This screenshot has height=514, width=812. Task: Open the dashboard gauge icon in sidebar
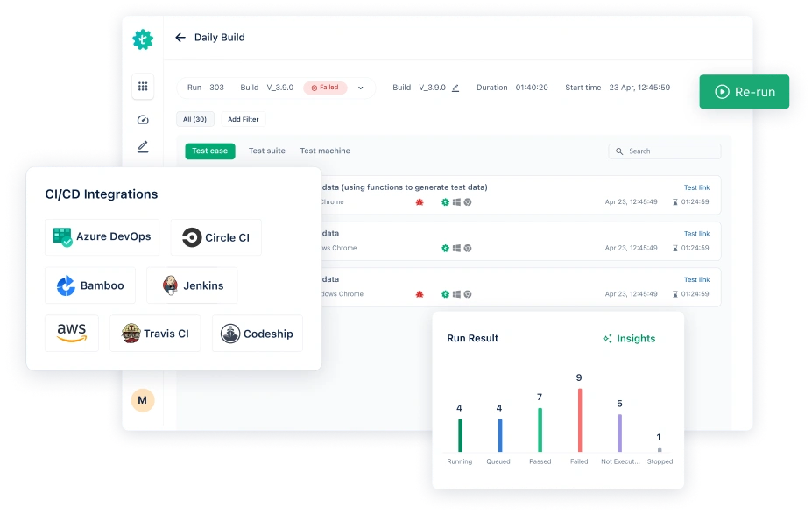(143, 120)
